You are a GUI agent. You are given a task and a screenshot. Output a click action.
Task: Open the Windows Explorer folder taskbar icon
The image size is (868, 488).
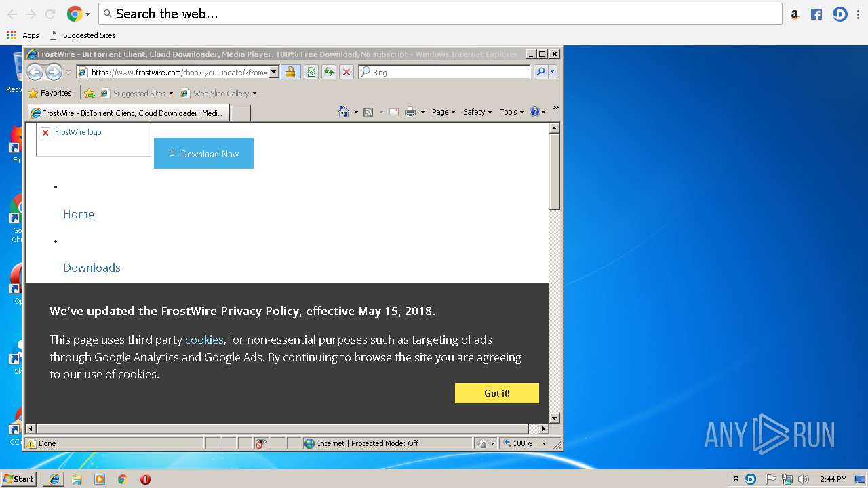pyautogui.click(x=77, y=479)
